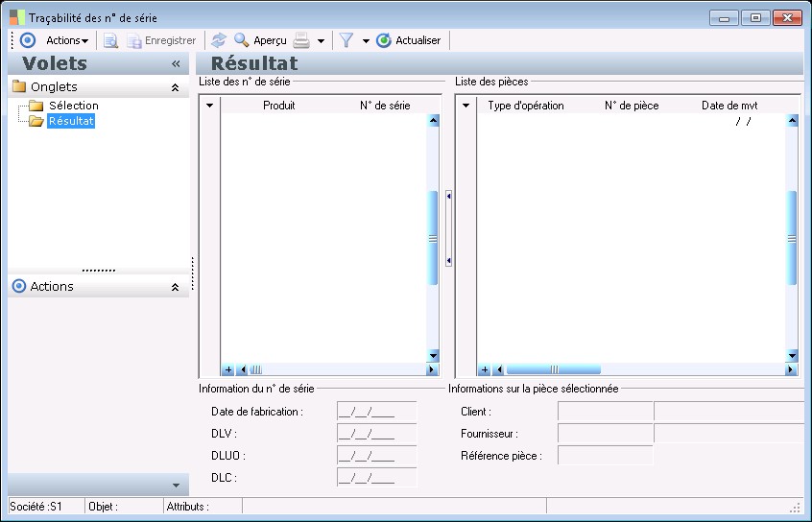The width and height of the screenshot is (812, 522).
Task: Click the splitter lower arrow between lists
Action: pos(448,260)
